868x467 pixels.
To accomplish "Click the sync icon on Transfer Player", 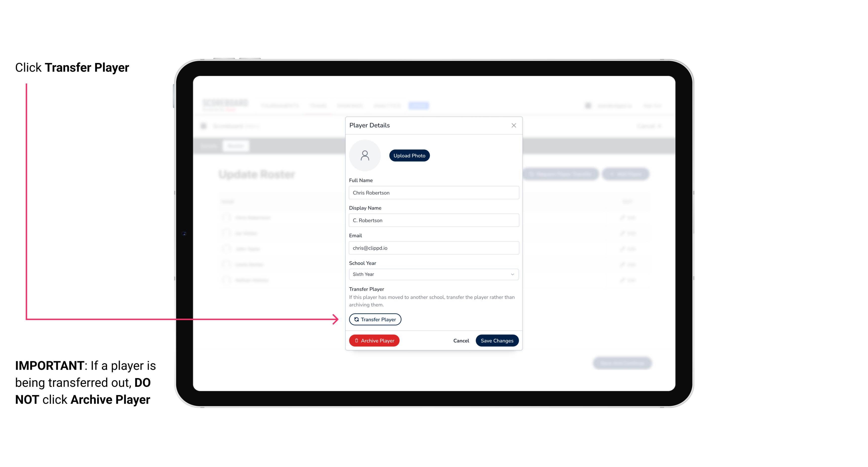I will click(356, 319).
